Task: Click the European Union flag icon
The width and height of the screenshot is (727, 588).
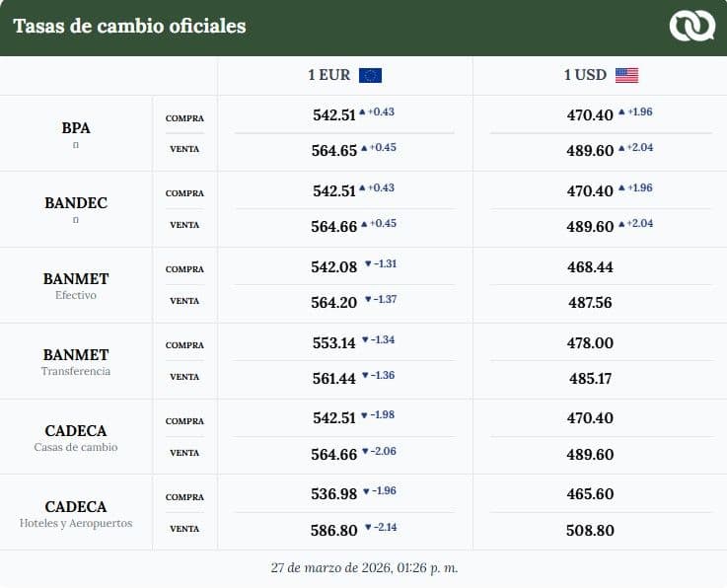Action: (x=370, y=76)
